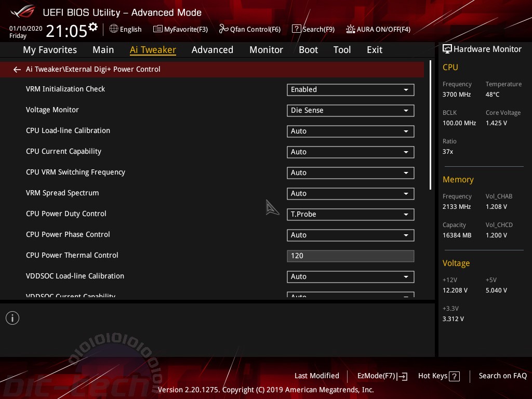Open Voltage Monitor Die Sense dropdown

[x=351, y=110]
